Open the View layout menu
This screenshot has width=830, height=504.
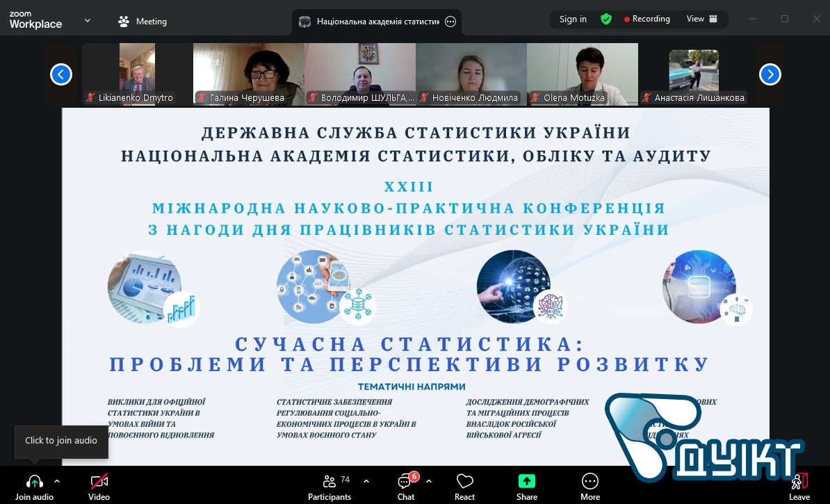click(702, 19)
